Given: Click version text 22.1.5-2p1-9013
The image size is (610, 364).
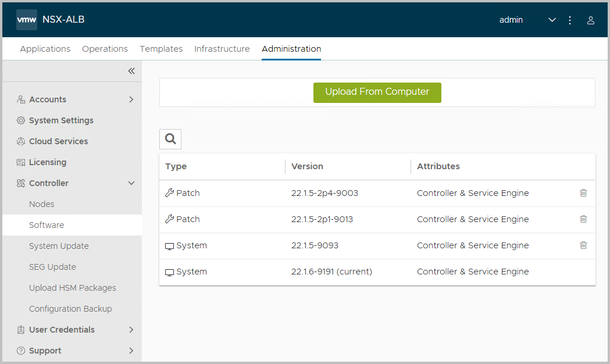Looking at the screenshot, I should (322, 219).
